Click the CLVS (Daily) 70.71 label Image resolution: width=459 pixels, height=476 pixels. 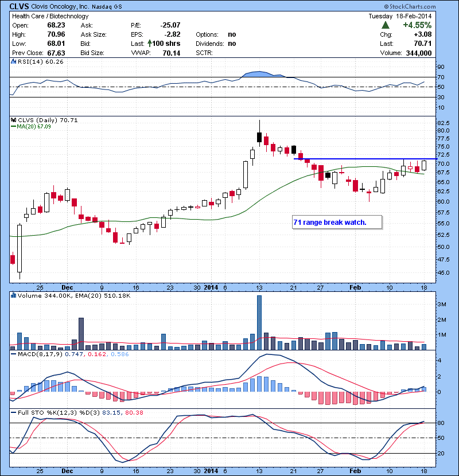point(48,120)
